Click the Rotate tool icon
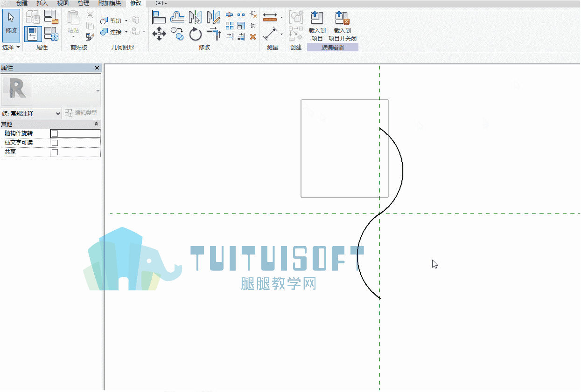The image size is (581, 392). pos(196,34)
